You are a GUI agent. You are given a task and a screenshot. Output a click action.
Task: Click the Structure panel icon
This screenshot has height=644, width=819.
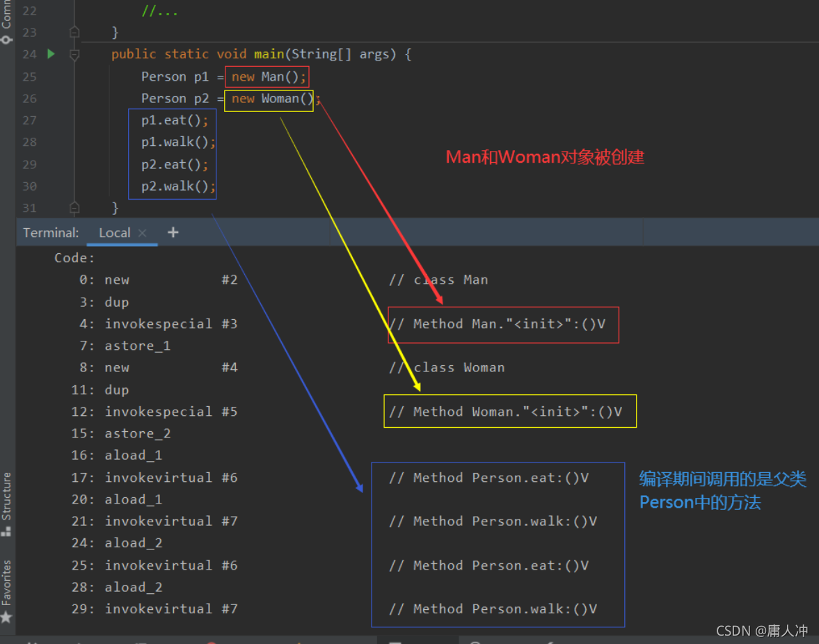point(6,531)
